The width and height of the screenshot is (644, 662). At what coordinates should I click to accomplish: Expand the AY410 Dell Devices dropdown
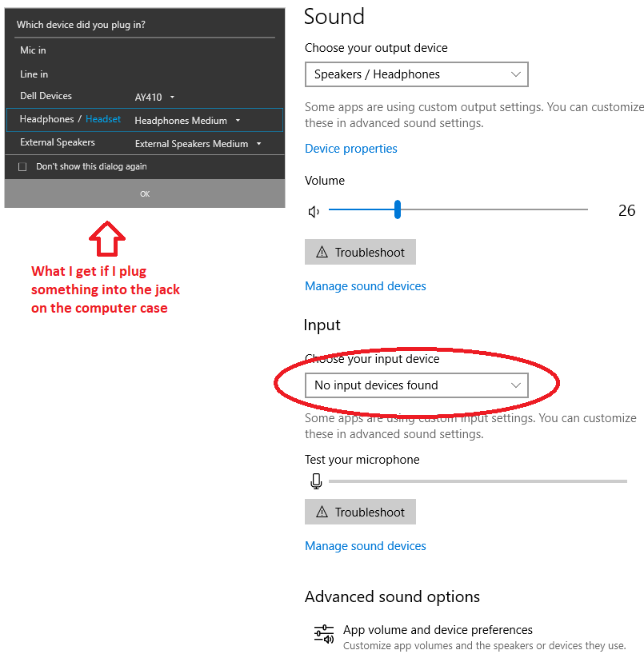(172, 97)
